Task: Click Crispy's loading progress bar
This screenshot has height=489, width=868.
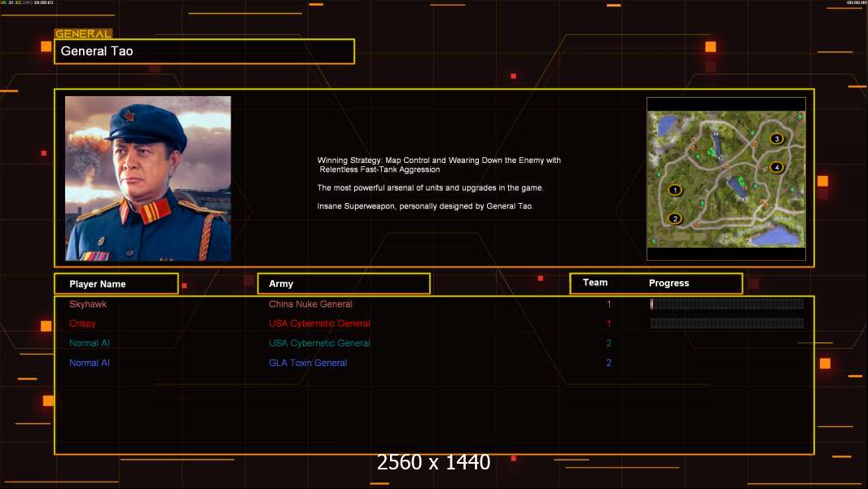Action: [727, 323]
